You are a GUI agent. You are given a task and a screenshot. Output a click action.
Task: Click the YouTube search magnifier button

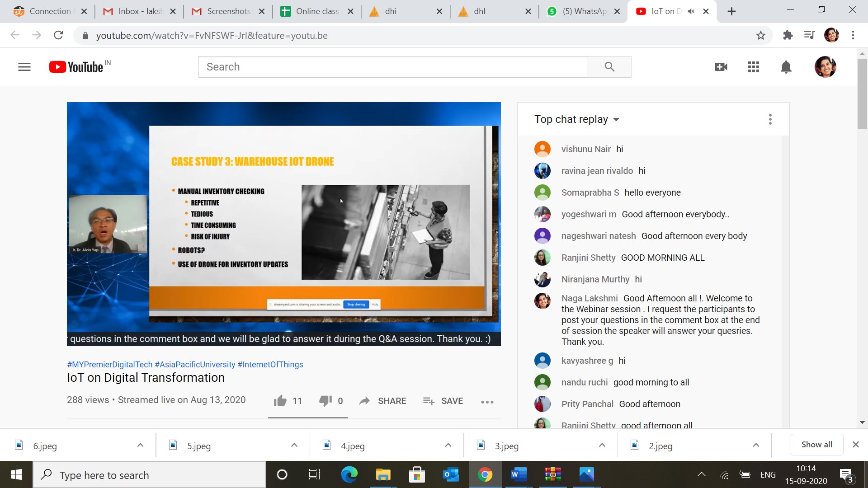[x=609, y=67]
